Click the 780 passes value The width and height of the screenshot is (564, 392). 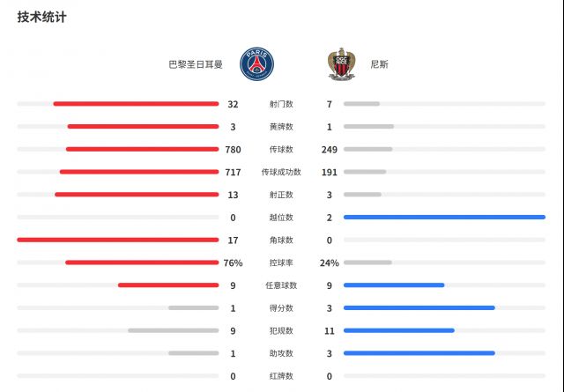[x=232, y=149]
